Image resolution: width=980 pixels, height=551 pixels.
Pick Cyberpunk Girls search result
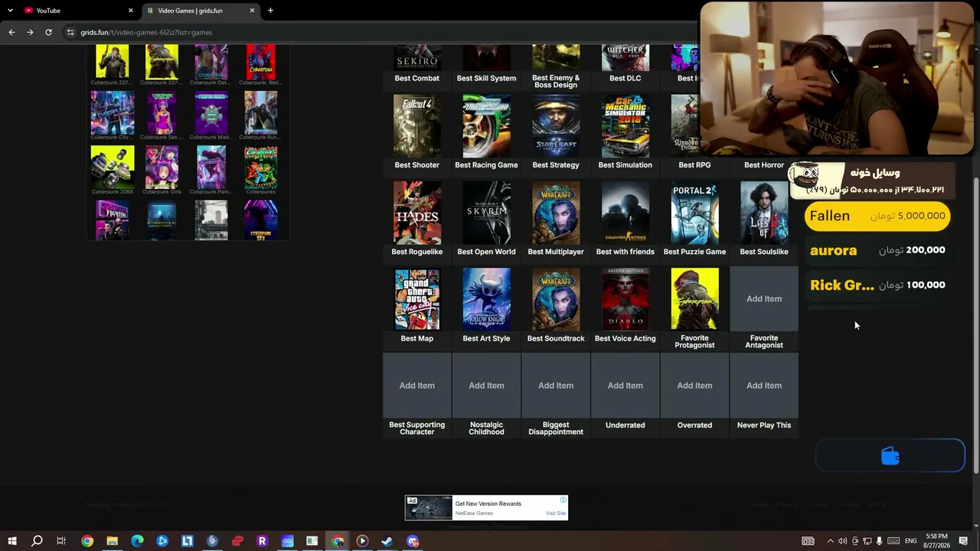162,167
